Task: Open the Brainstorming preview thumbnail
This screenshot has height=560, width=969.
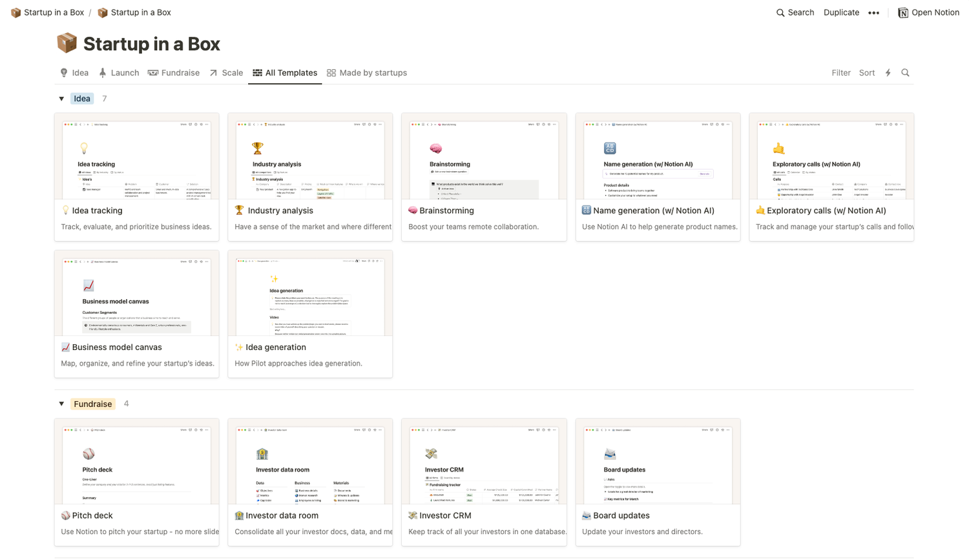Action: (x=484, y=156)
